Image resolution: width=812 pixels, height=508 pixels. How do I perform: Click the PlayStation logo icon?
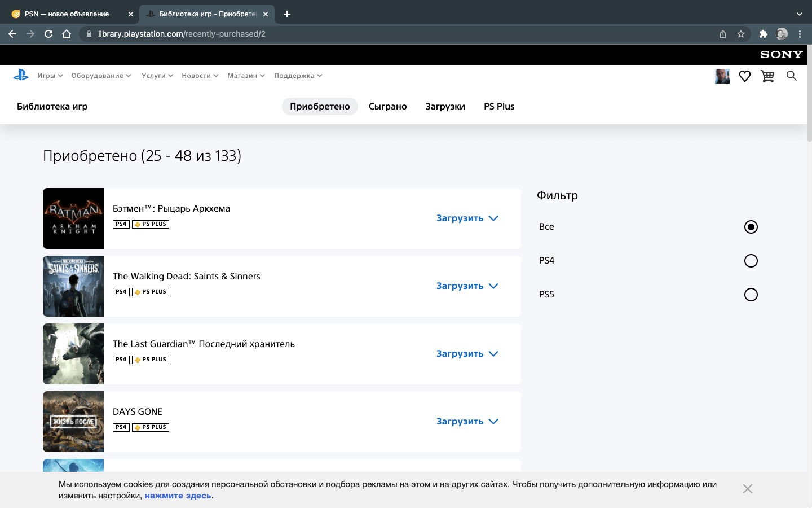21,75
